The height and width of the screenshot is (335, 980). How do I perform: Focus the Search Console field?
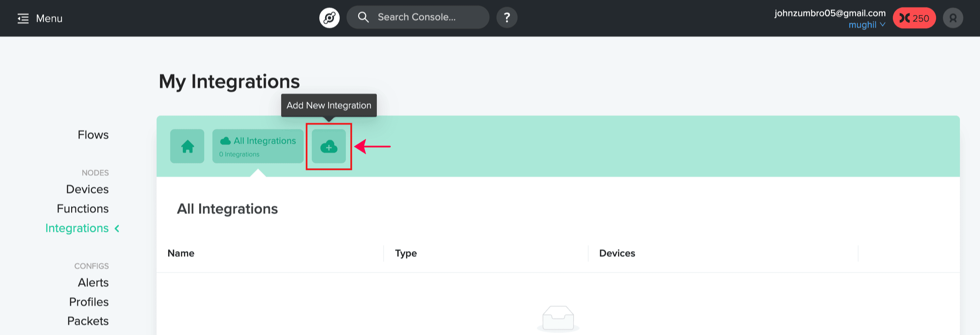pos(417,17)
